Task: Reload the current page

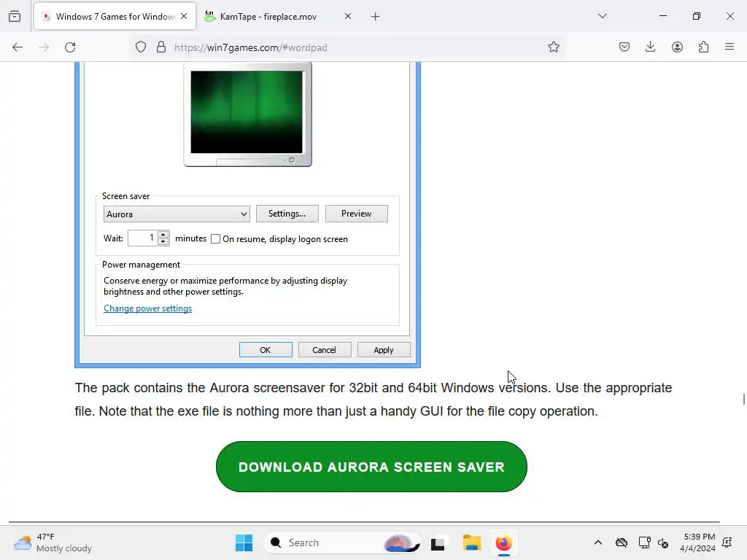Action: click(70, 47)
